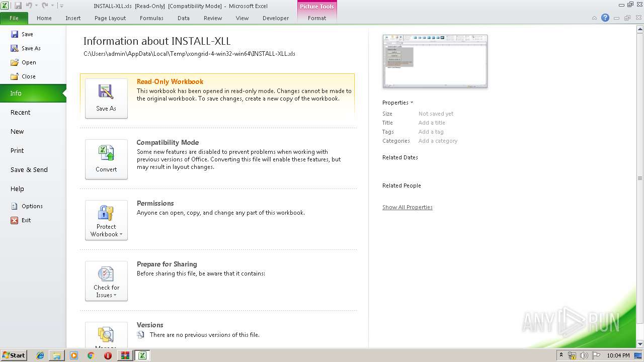Click the Windows Start button
The image size is (644, 362).
(x=14, y=355)
